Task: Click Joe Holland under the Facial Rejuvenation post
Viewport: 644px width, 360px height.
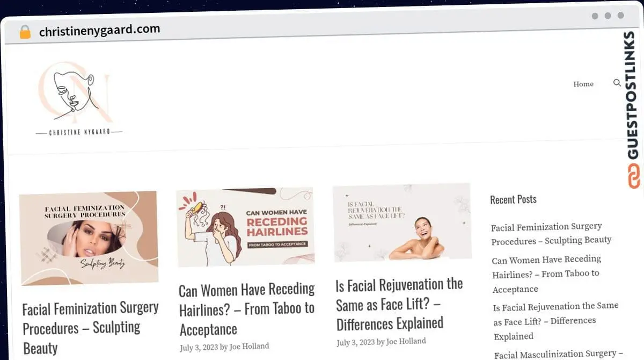Action: (x=406, y=341)
